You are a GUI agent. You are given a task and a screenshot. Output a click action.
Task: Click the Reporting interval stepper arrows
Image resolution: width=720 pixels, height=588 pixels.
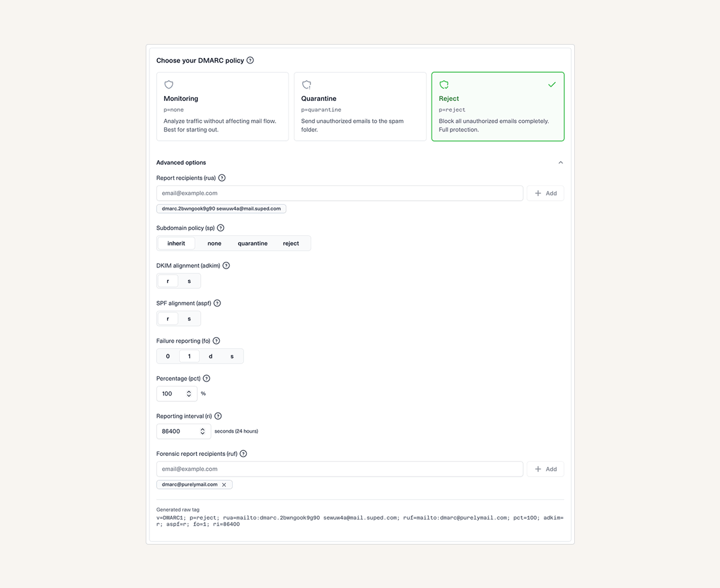(203, 431)
